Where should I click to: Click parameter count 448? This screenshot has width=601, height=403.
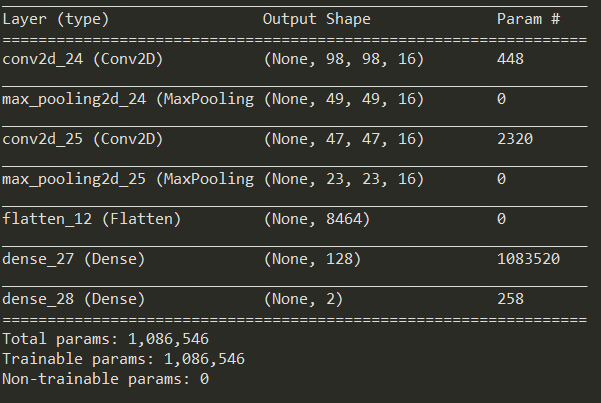[510, 59]
